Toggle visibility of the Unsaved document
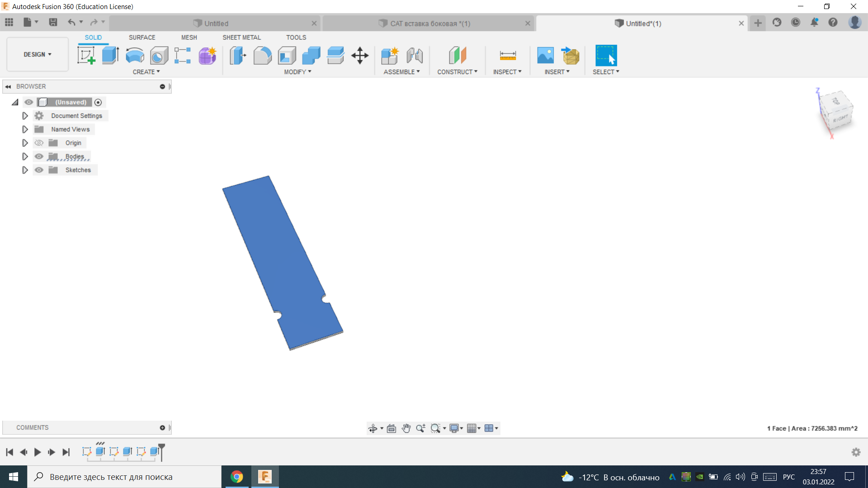This screenshot has height=488, width=868. tap(28, 102)
